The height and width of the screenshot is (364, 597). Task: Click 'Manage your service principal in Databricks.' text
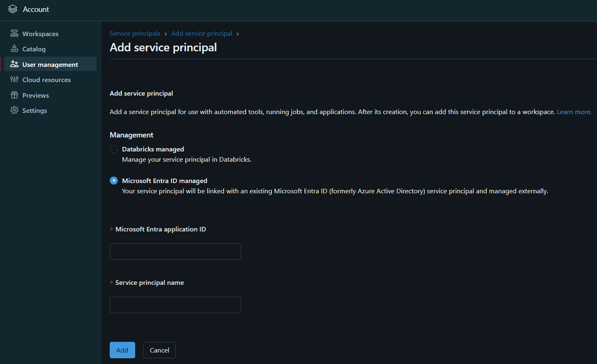[187, 159]
